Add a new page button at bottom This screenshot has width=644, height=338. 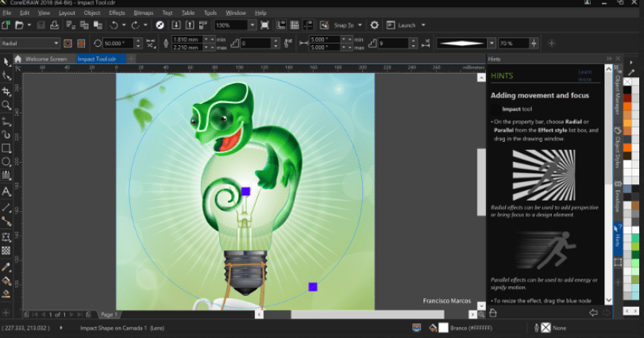point(26,315)
